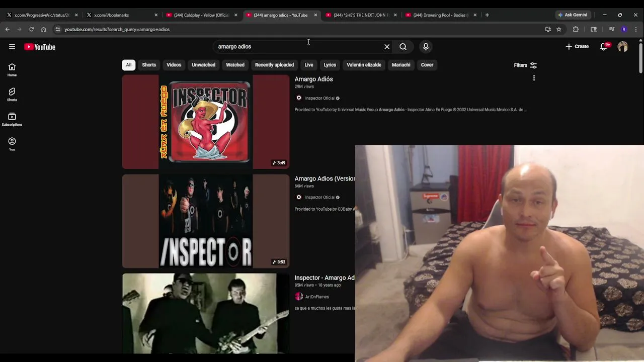Go to Home in sidebar
Image resolution: width=644 pixels, height=362 pixels.
point(12,70)
